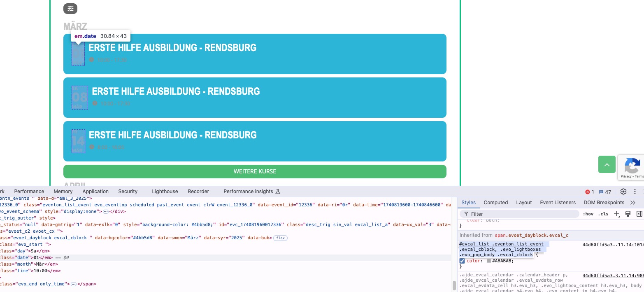Click the Performance insights flask icon
The width and height of the screenshot is (644, 292).
(278, 192)
